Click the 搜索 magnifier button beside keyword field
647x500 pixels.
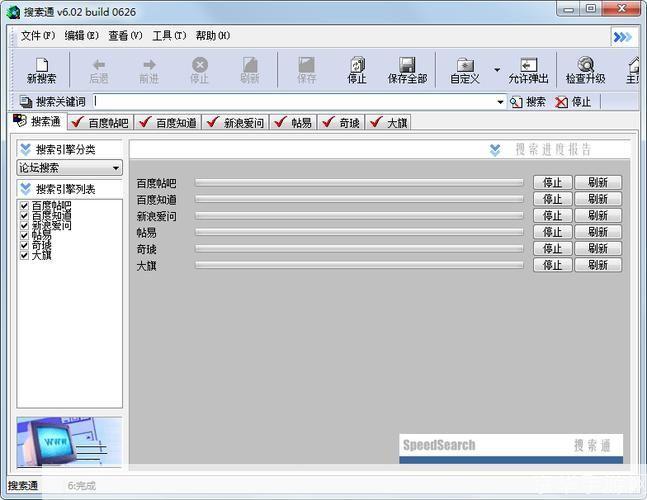tap(528, 102)
